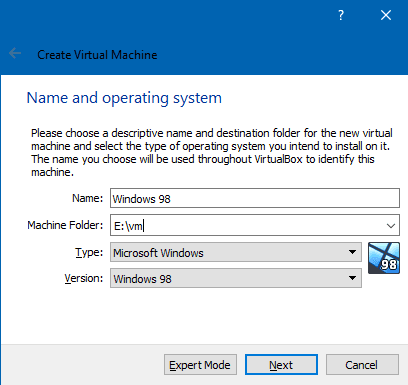Go back using the left arrow icon

[15, 53]
